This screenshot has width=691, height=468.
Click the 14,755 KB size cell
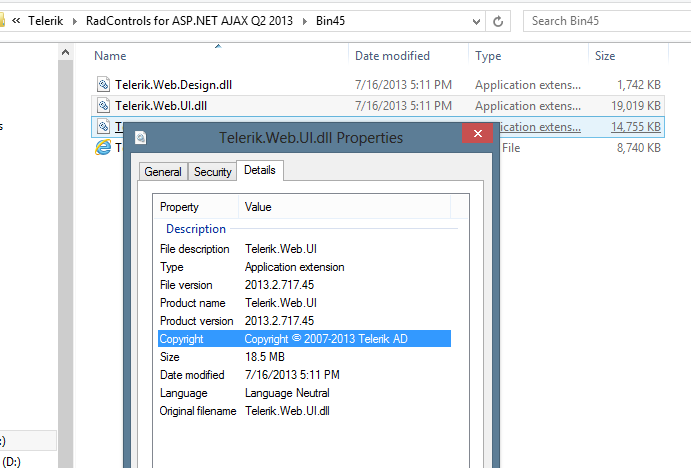coord(635,127)
